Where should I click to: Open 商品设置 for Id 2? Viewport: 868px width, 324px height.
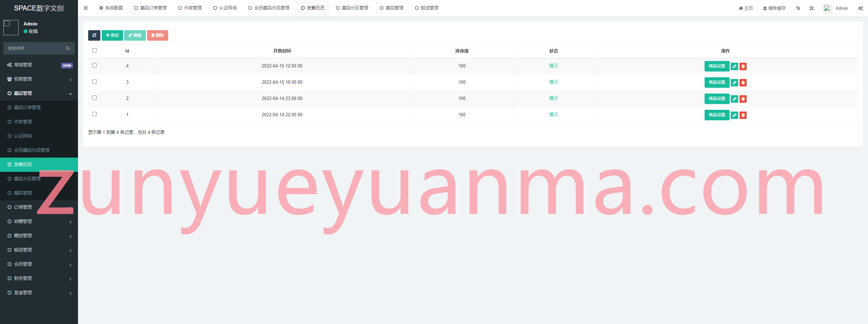click(x=717, y=99)
